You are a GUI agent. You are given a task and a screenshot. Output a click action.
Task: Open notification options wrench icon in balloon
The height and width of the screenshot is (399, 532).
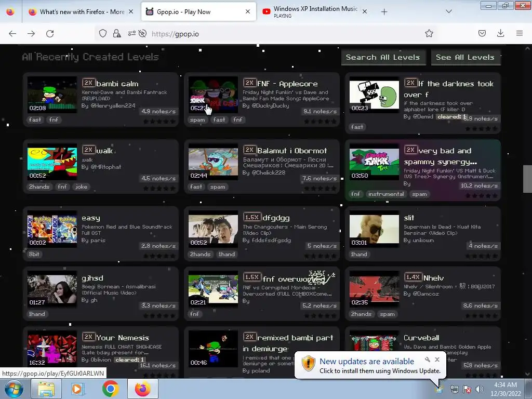428,360
